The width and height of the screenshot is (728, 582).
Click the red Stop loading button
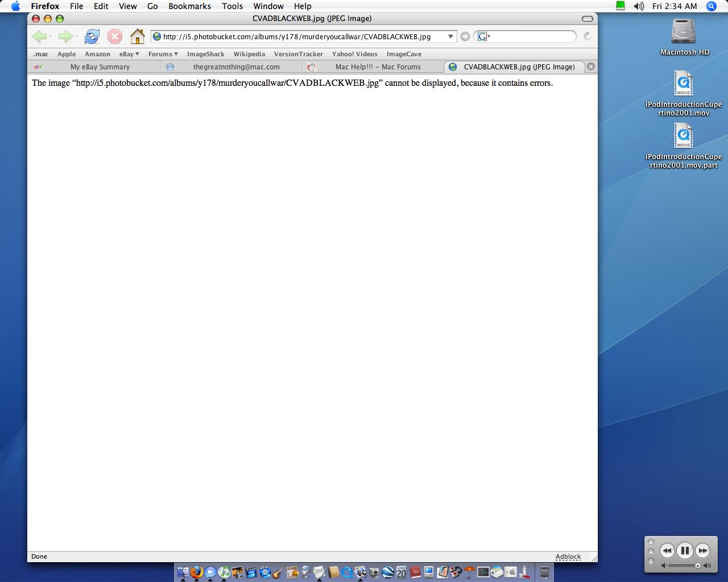(x=115, y=36)
